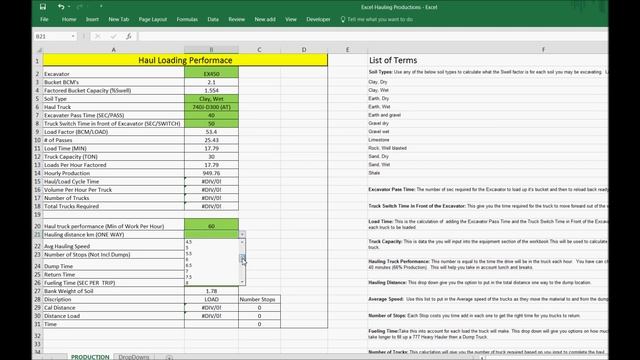640x360 pixels.
Task: Open the New Tab ribbon tab
Action: tap(119, 19)
